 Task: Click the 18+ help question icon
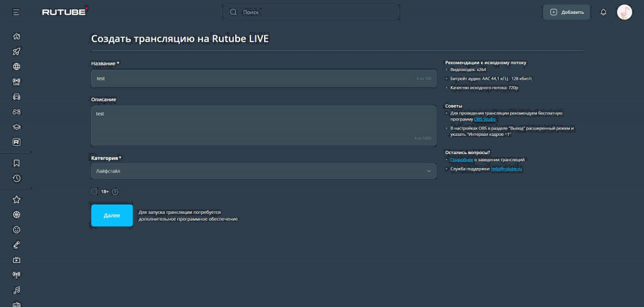click(x=115, y=192)
